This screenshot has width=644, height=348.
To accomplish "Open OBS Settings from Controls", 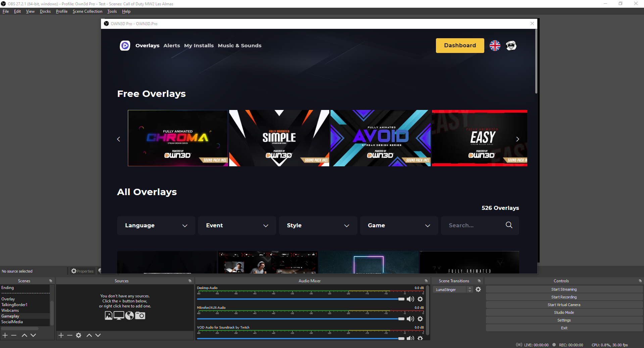I will (564, 320).
